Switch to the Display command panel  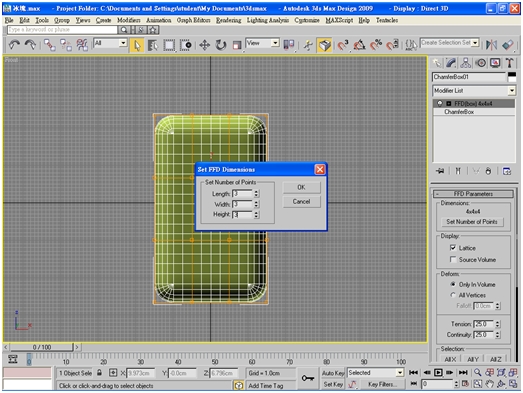[495, 63]
